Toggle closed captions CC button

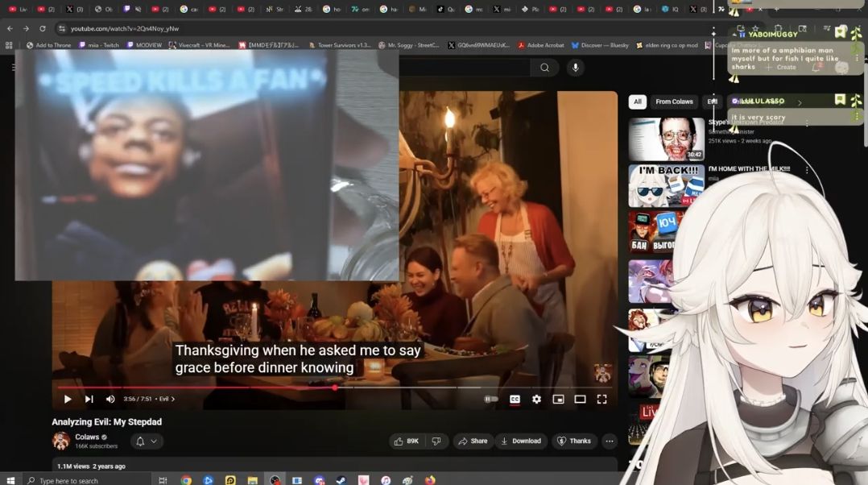pos(515,399)
